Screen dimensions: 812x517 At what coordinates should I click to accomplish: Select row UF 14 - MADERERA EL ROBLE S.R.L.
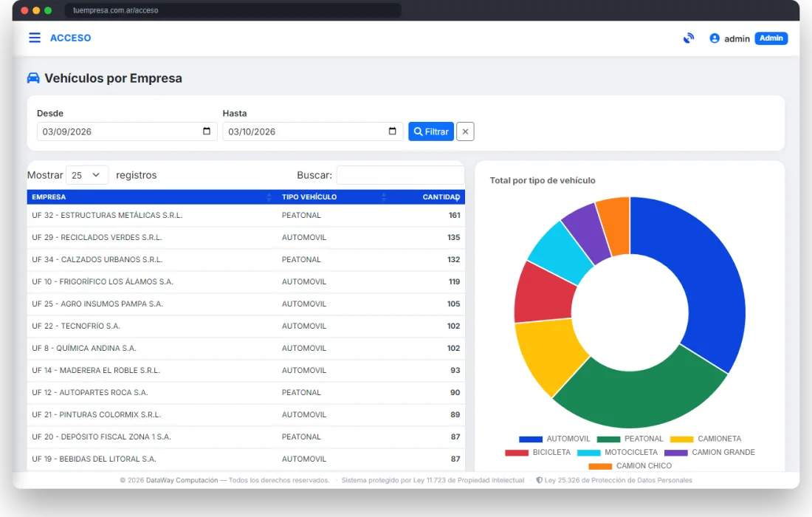coord(246,371)
